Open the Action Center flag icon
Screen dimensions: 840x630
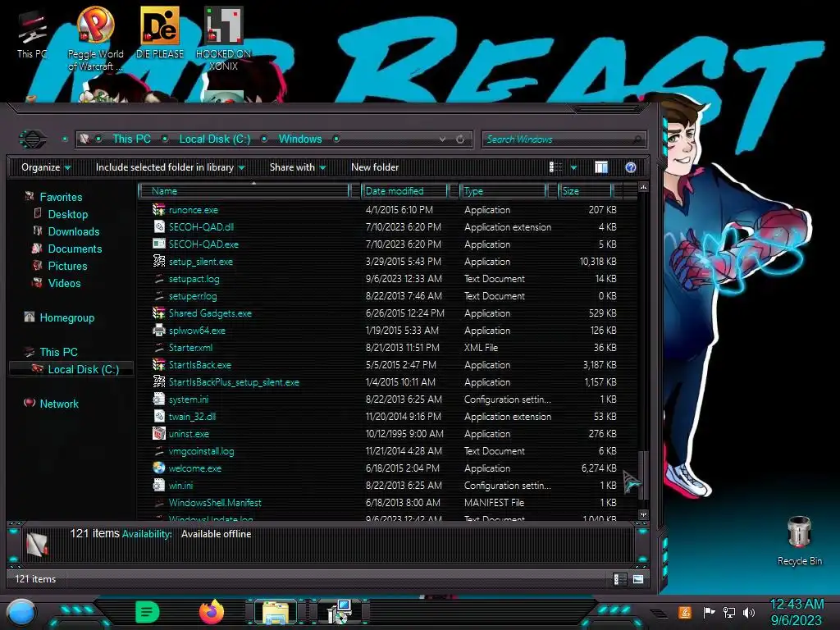(x=709, y=612)
